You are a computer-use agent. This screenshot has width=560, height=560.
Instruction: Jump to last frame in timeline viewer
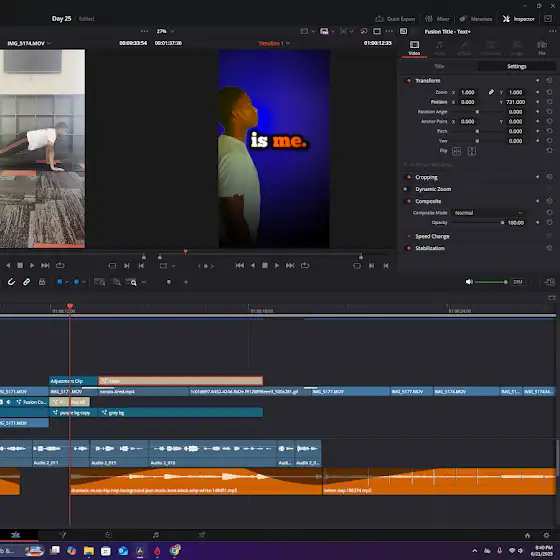coord(290,265)
